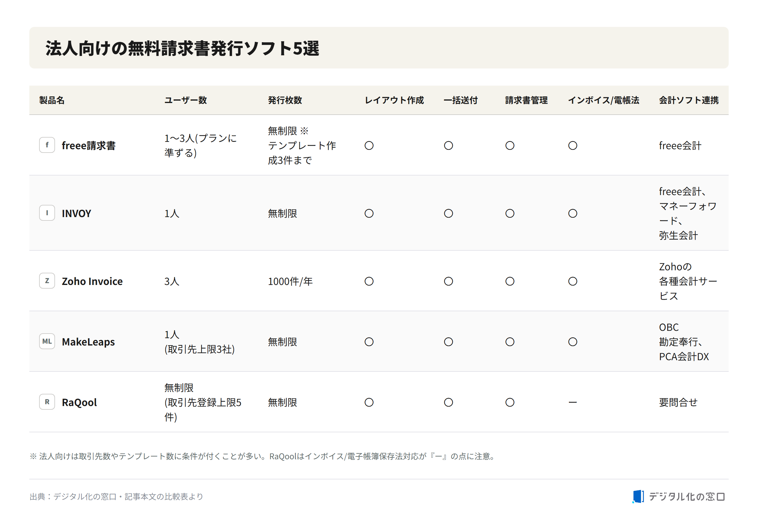Click the ユーザー数 column header

pos(186,100)
